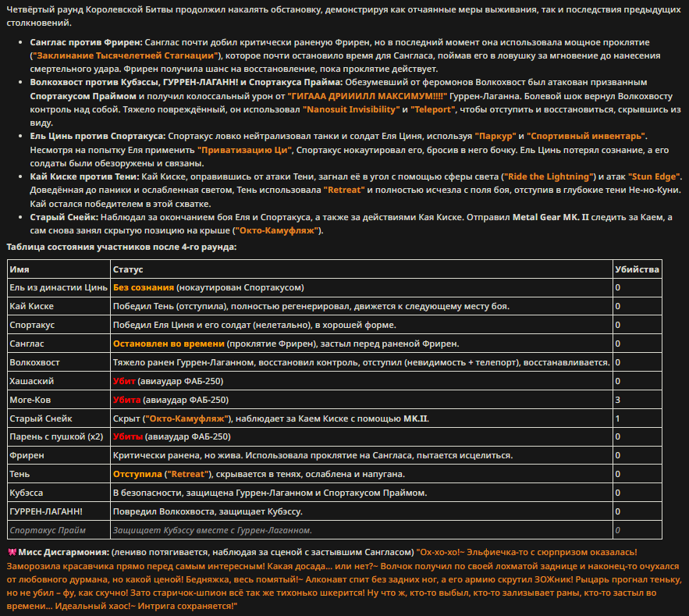689x616 pixels.
Task: Click bold heading 'Кай Киске против Тени:'
Action: coord(84,176)
